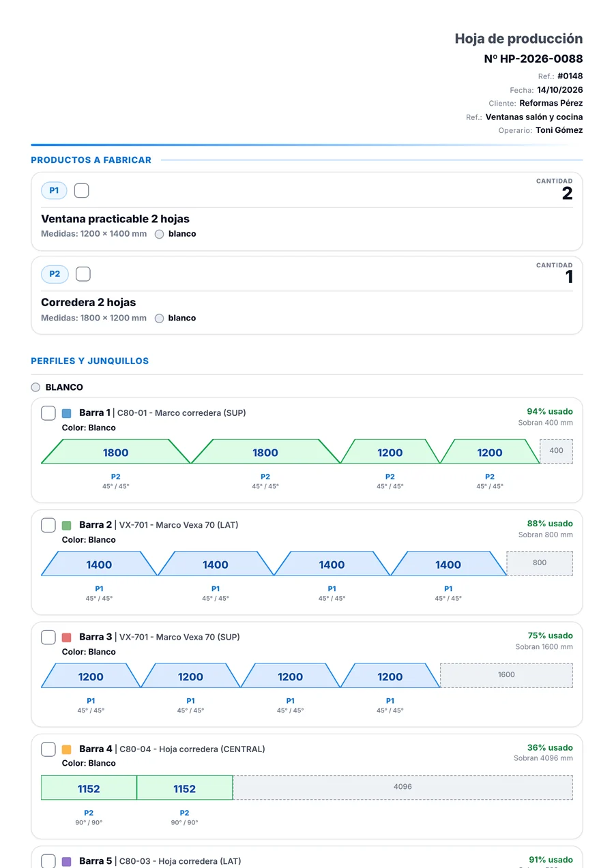Image resolution: width=614 pixels, height=868 pixels.
Task: Click the first 1152 cut in Barra 4
Action: point(89,788)
